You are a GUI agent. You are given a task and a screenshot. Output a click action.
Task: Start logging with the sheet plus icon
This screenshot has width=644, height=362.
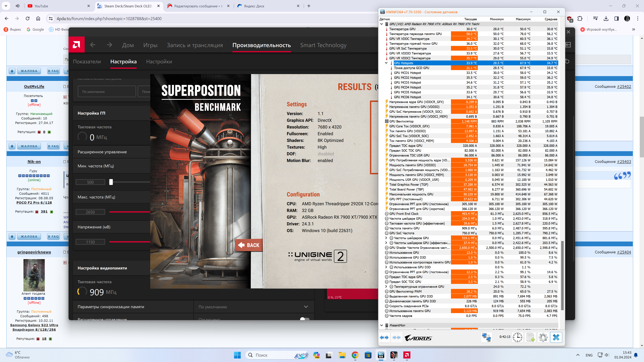tap(530, 338)
